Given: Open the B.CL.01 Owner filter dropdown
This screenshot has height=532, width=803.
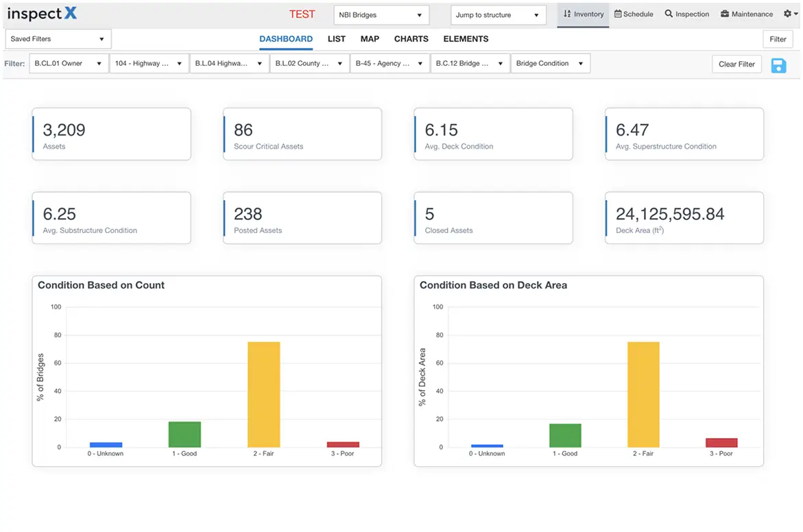Looking at the screenshot, I should [x=68, y=63].
